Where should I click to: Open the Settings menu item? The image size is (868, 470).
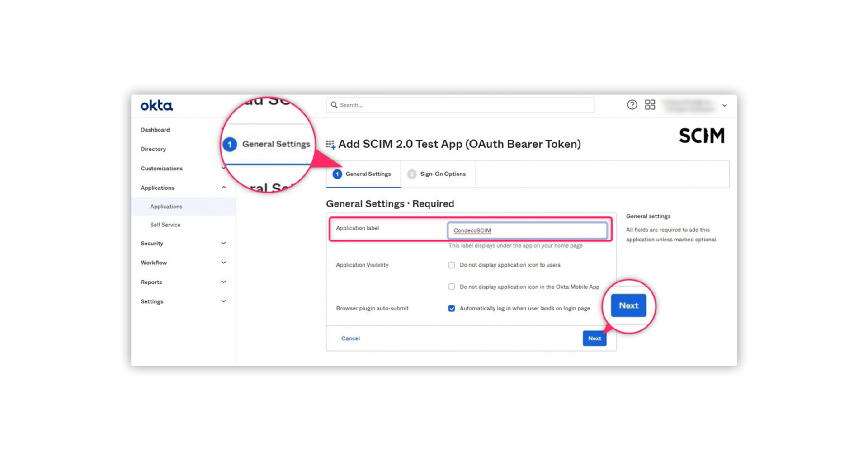[x=151, y=301]
